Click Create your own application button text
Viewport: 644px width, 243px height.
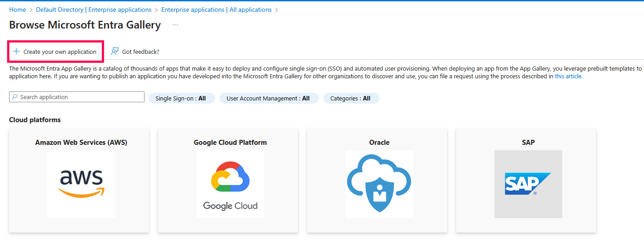pos(60,52)
